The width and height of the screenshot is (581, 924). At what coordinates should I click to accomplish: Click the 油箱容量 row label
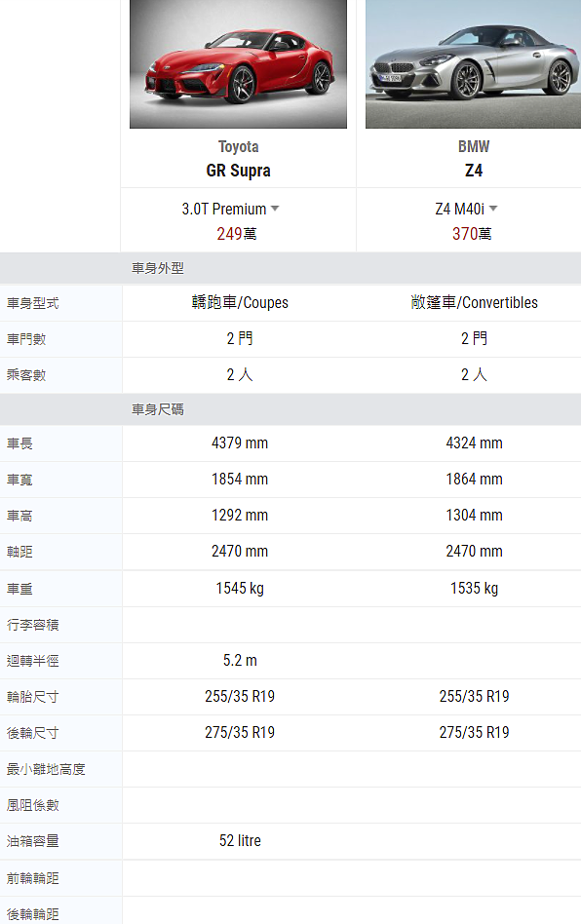(x=32, y=841)
